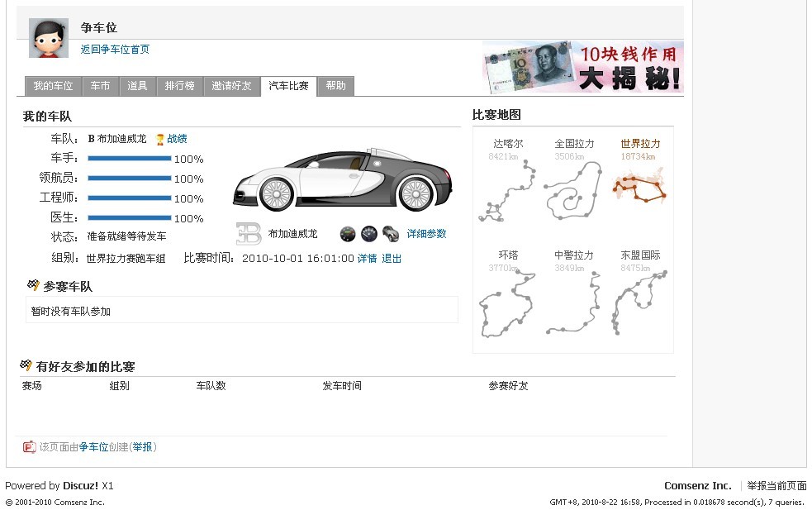Click the user avatar picture

pos(49,38)
